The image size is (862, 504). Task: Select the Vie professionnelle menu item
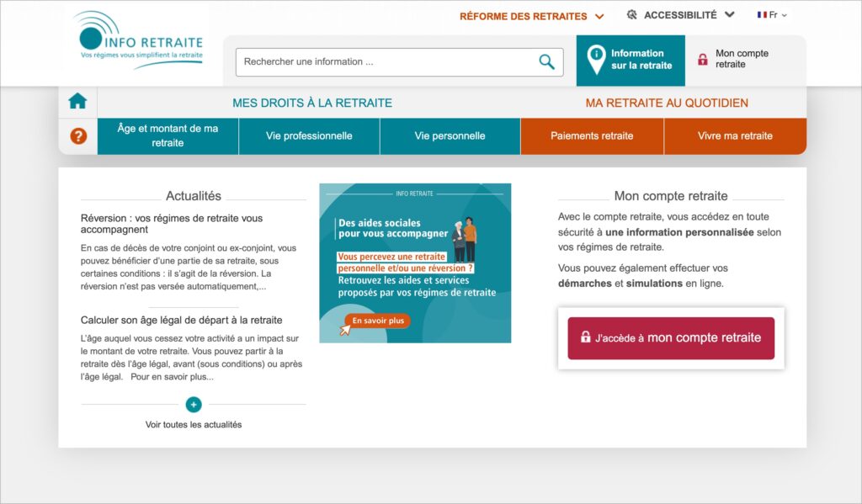coord(309,135)
